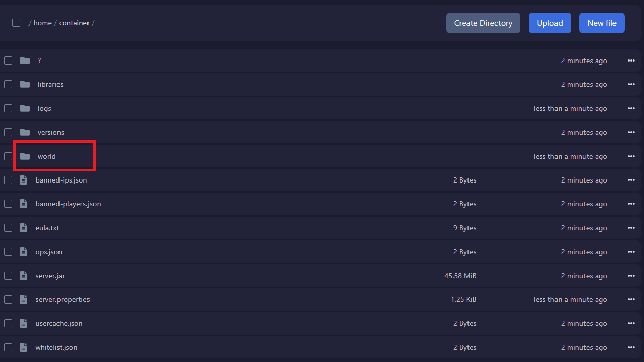Click the file icon beside server.jar
The height and width of the screenshot is (362, 644).
pyautogui.click(x=23, y=276)
